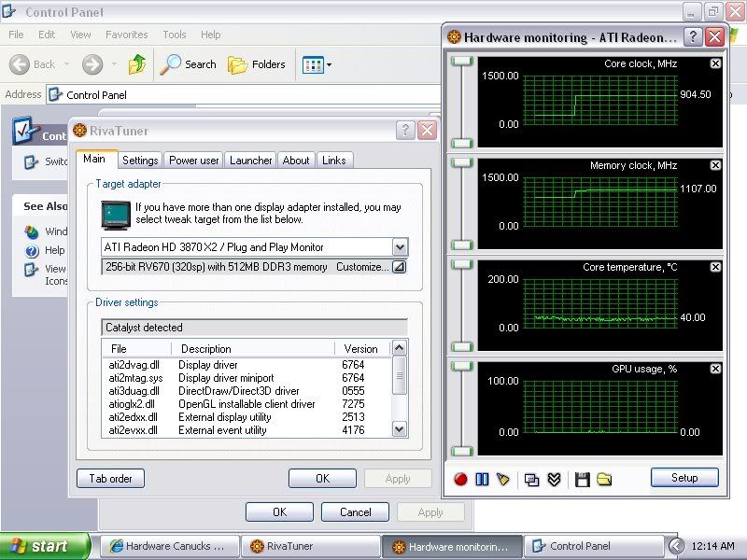
Task: Click the double down-arrow icon in monitoring toolbar
Action: click(554, 479)
